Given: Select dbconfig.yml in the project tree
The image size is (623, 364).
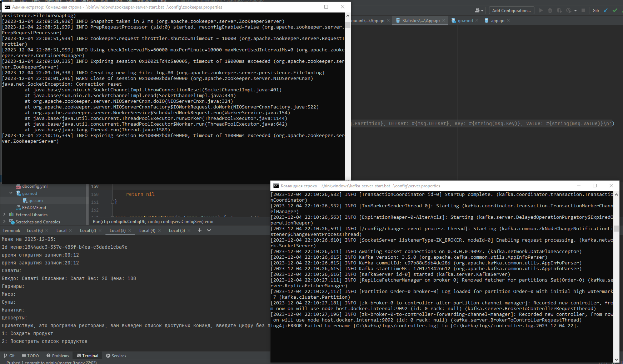Looking at the screenshot, I should tap(35, 186).
